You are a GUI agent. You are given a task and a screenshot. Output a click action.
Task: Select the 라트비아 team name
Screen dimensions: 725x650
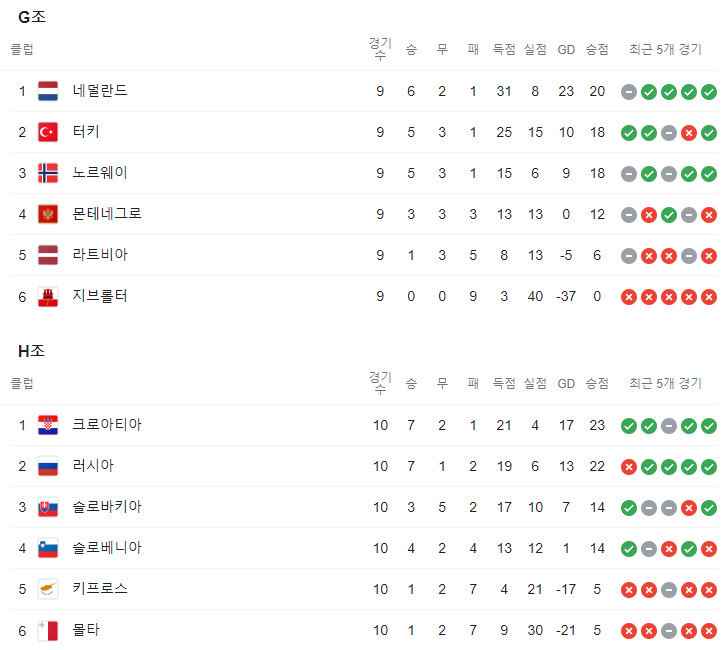(100, 255)
